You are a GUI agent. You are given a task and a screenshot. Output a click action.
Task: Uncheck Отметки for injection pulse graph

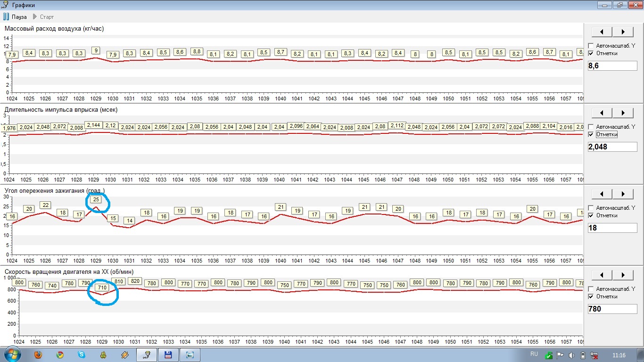[591, 134]
